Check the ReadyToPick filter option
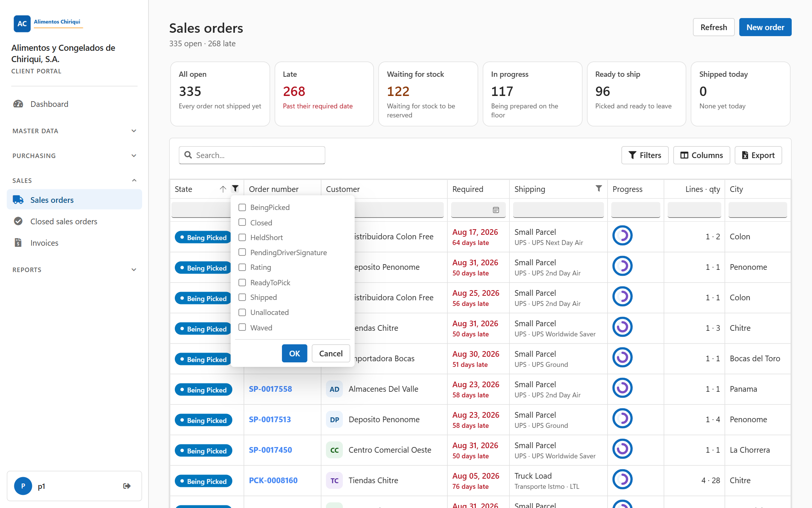Screen dimensions: 812x508 (x=242, y=282)
